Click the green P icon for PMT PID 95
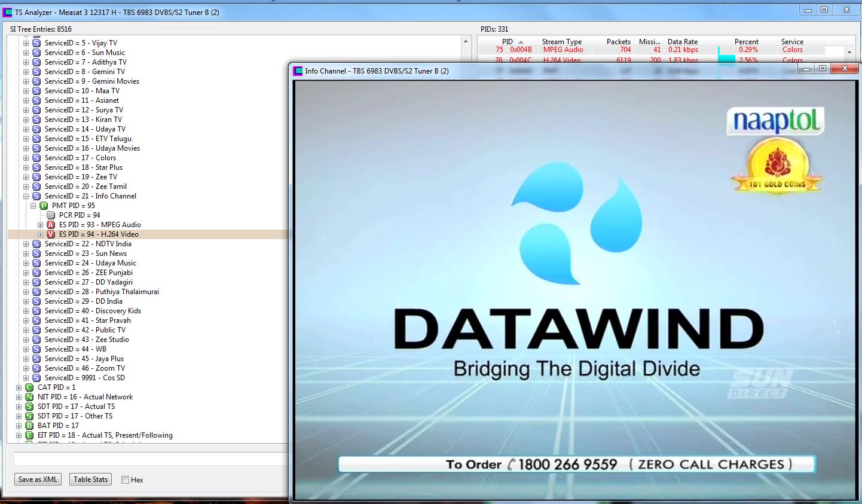Image resolution: width=862 pixels, height=504 pixels. point(44,206)
